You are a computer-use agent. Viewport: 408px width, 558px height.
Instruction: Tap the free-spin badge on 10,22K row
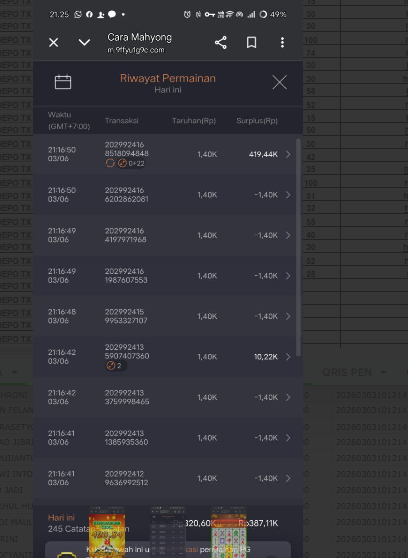115,365
